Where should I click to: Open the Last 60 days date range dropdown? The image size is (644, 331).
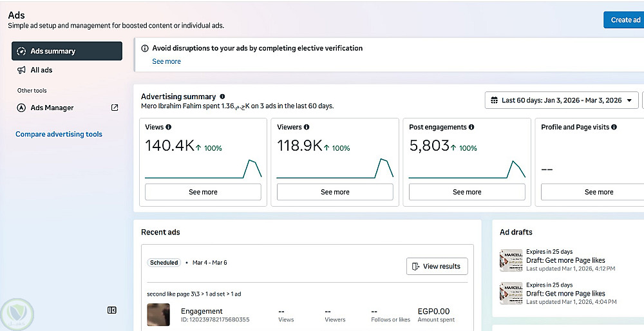click(x=561, y=100)
